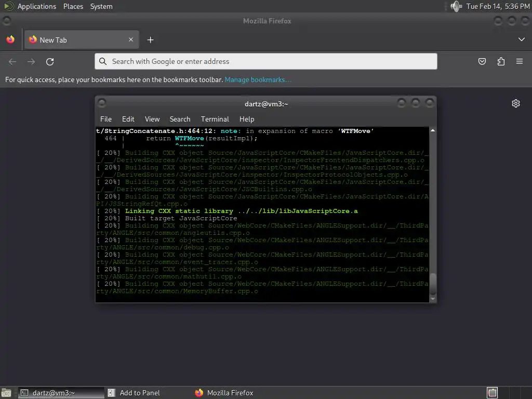Click the terminal window menu button at title left

click(102, 103)
